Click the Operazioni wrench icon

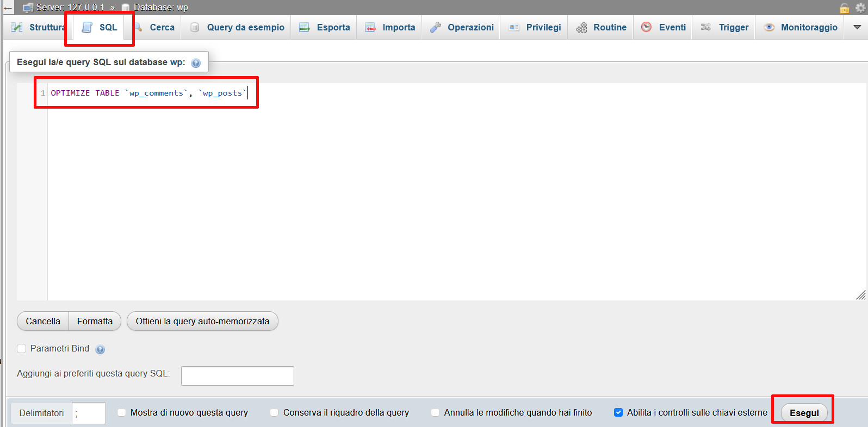(x=436, y=27)
